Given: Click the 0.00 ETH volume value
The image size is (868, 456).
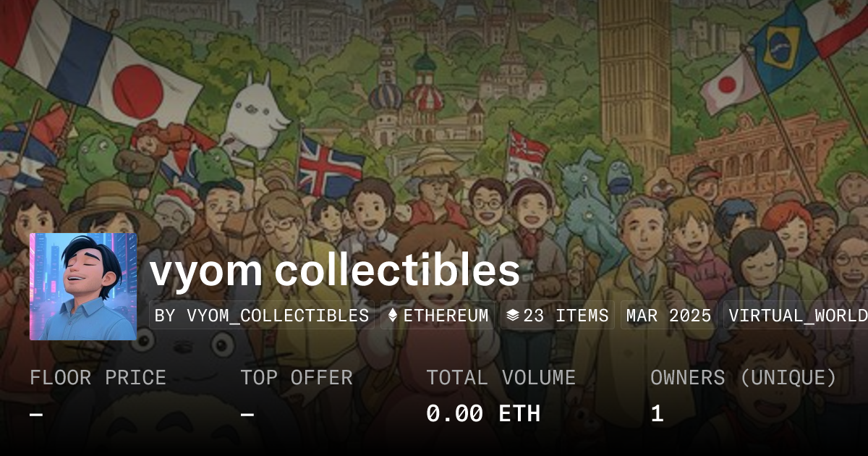Looking at the screenshot, I should (x=483, y=414).
